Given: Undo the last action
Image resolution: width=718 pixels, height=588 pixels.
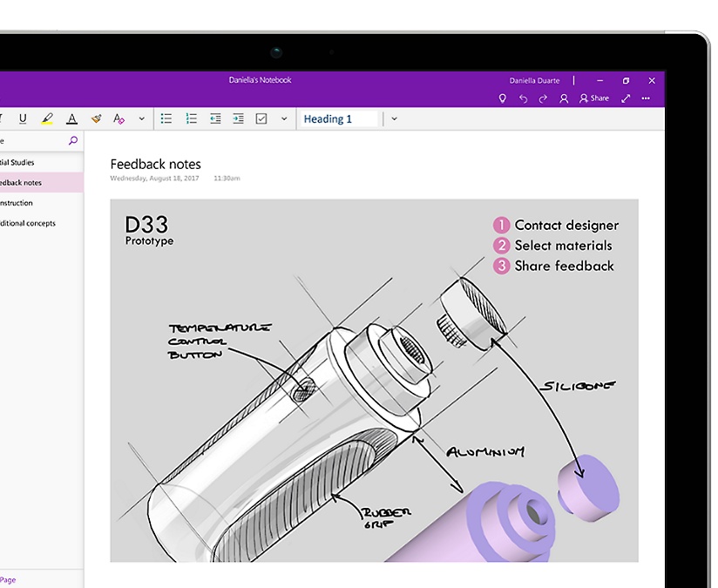Looking at the screenshot, I should [x=523, y=98].
